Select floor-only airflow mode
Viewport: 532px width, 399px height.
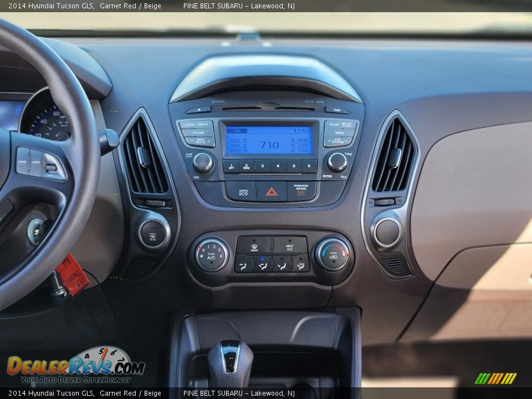click(282, 263)
